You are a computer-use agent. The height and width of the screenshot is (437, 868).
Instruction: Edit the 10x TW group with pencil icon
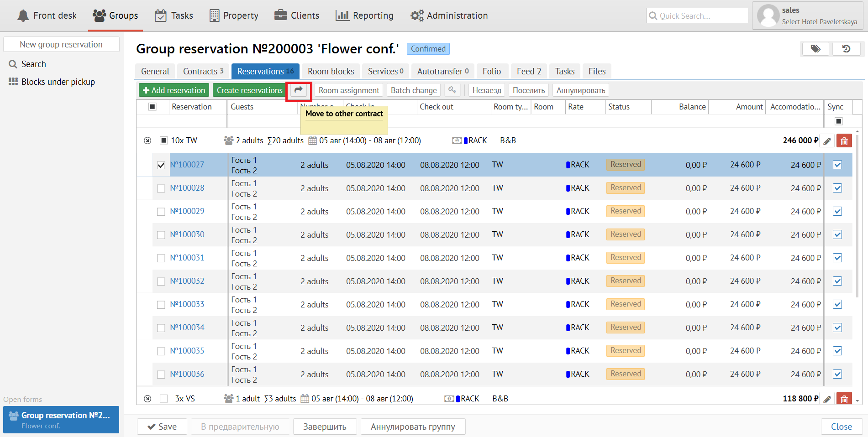pos(827,141)
